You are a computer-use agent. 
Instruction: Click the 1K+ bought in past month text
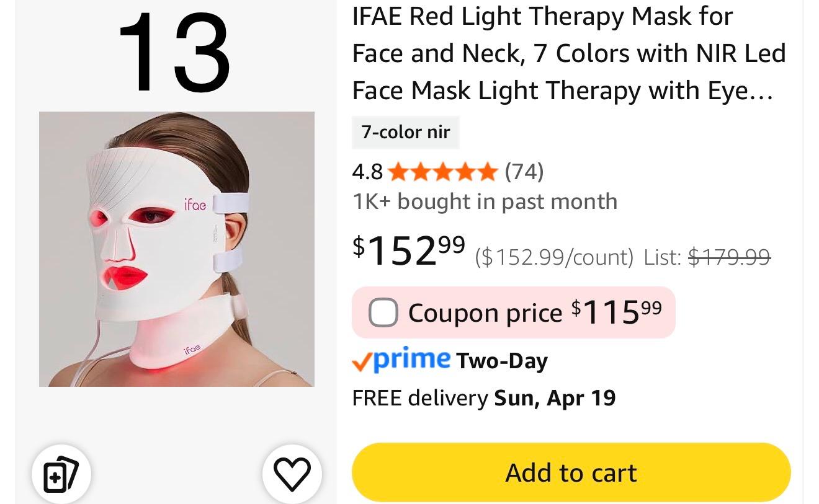(485, 201)
